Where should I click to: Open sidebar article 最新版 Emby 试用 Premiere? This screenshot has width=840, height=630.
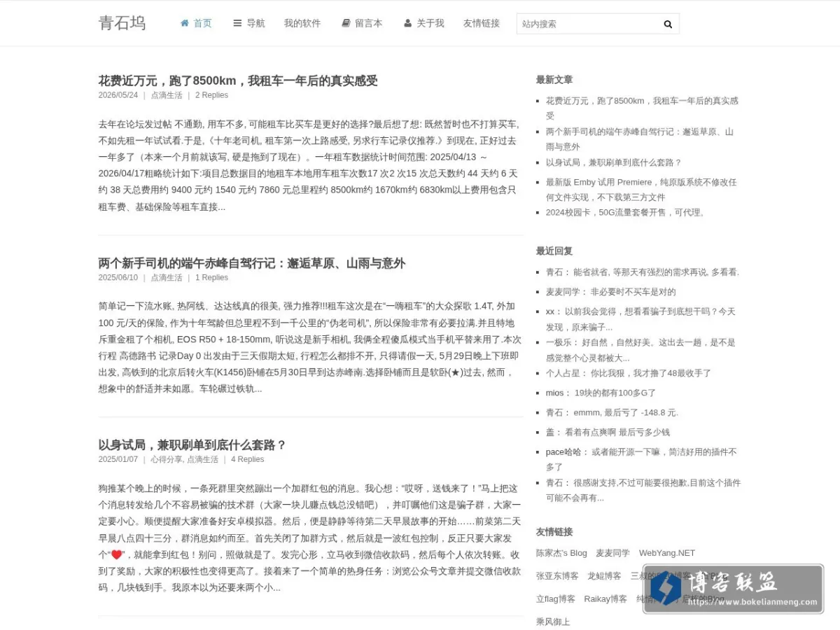(641, 190)
